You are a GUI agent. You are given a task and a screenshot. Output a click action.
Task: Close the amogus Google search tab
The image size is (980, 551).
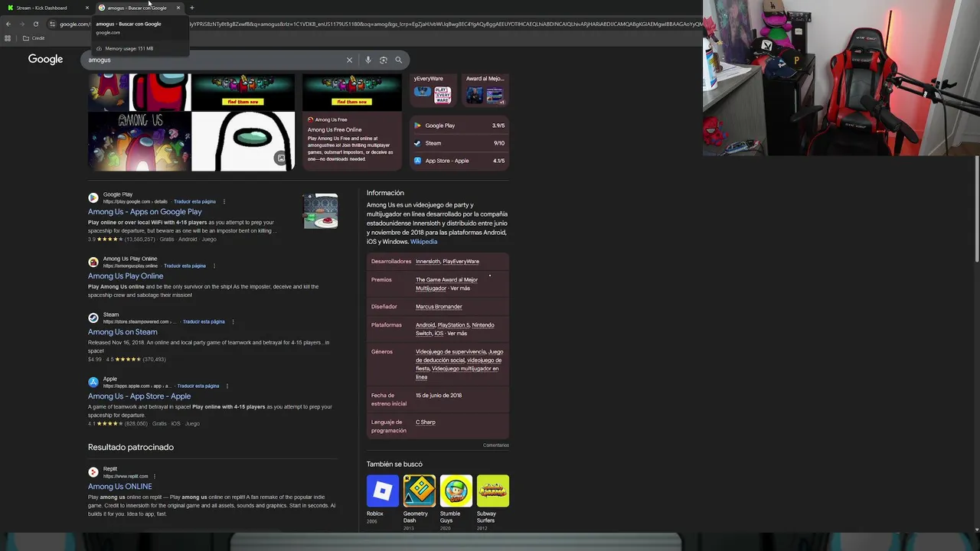coord(178,8)
